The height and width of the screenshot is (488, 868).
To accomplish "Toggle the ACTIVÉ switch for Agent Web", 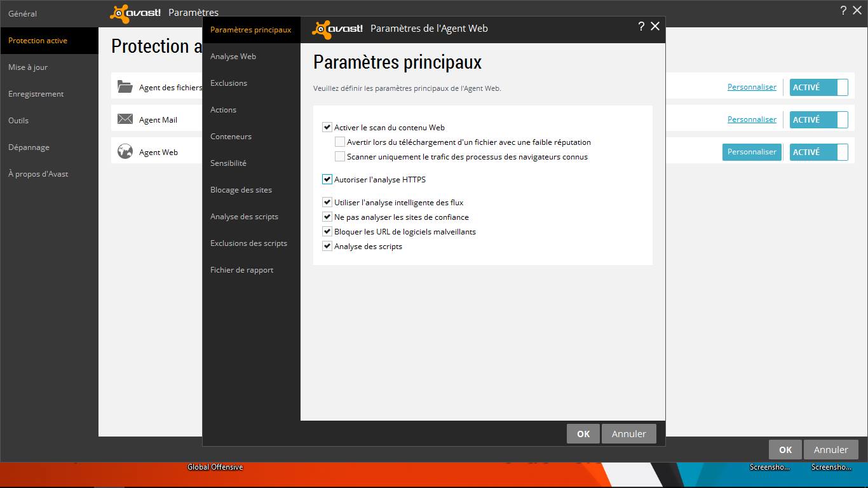I will (818, 152).
